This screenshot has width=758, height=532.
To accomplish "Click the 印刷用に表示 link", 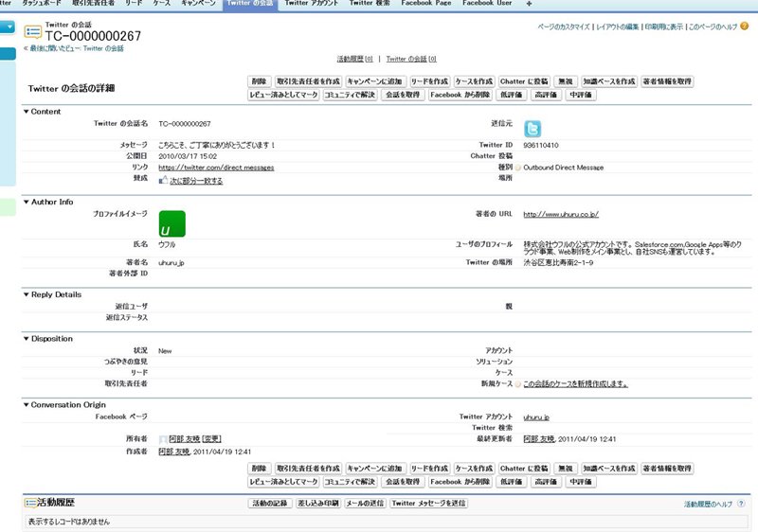I will click(x=664, y=27).
